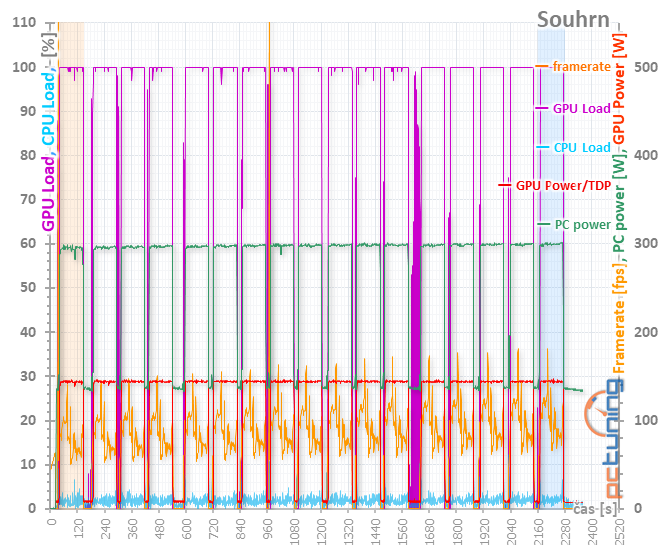Click the left axis value 110

pos(24,22)
